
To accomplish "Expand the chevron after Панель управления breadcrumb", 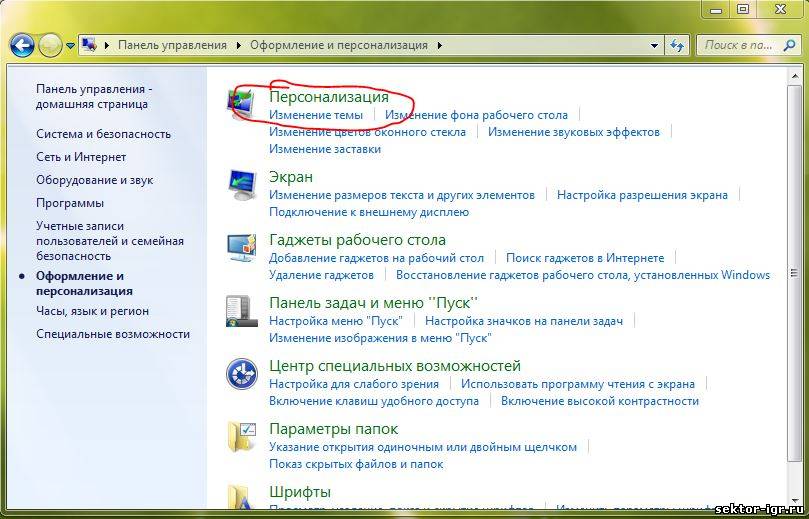I will pos(238,45).
